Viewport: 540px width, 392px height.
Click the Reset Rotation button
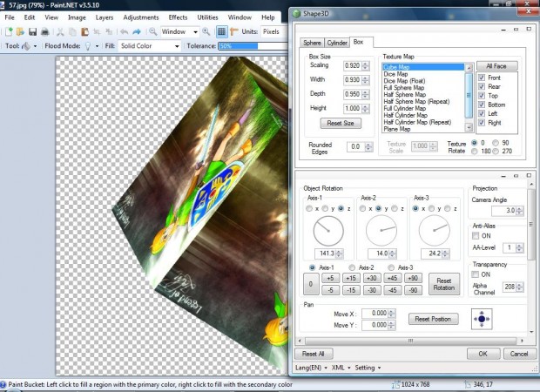click(x=444, y=284)
